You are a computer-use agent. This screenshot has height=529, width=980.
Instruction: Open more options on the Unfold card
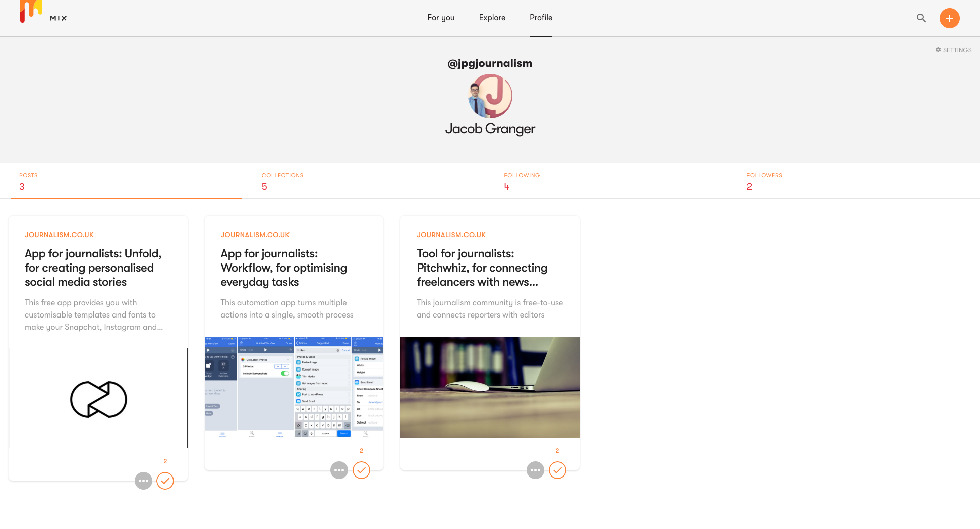point(143,481)
